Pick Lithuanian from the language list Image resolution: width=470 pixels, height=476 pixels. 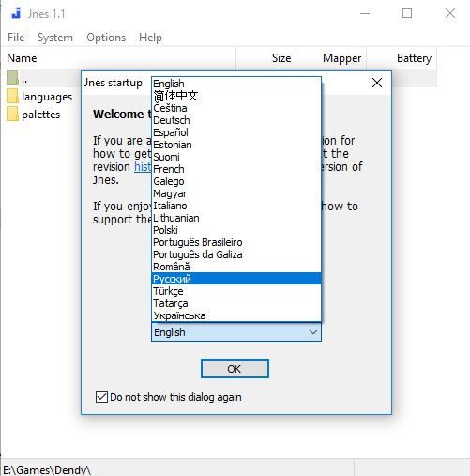point(236,218)
